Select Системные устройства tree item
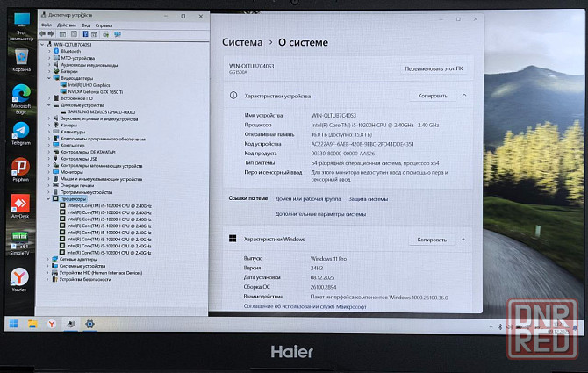This screenshot has width=588, height=373. (x=82, y=266)
